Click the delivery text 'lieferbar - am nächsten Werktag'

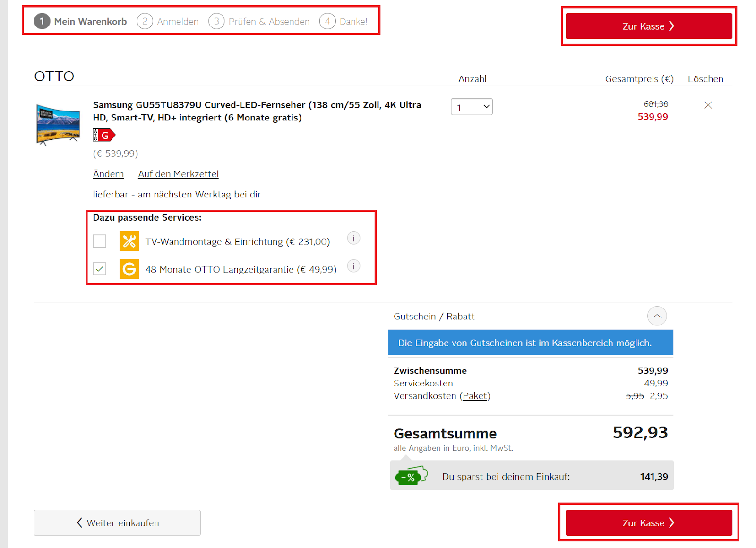point(177,194)
